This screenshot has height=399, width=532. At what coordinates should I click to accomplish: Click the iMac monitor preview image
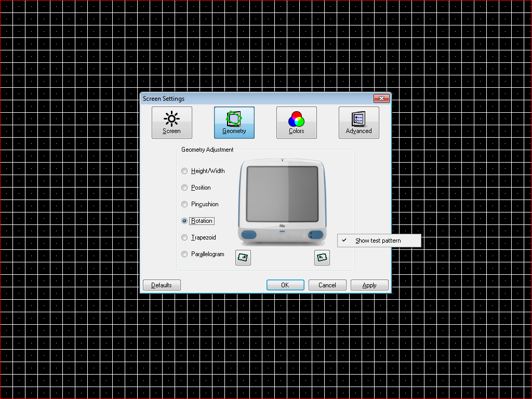282,202
